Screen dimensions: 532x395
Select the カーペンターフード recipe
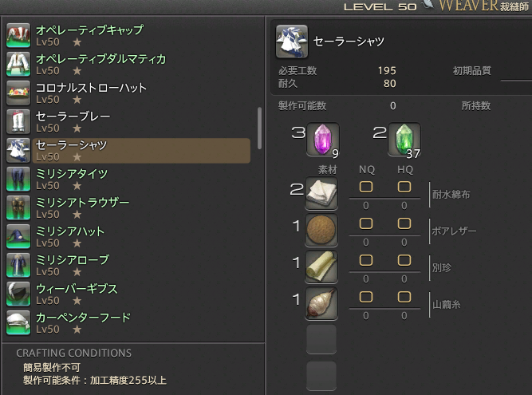[128, 322]
